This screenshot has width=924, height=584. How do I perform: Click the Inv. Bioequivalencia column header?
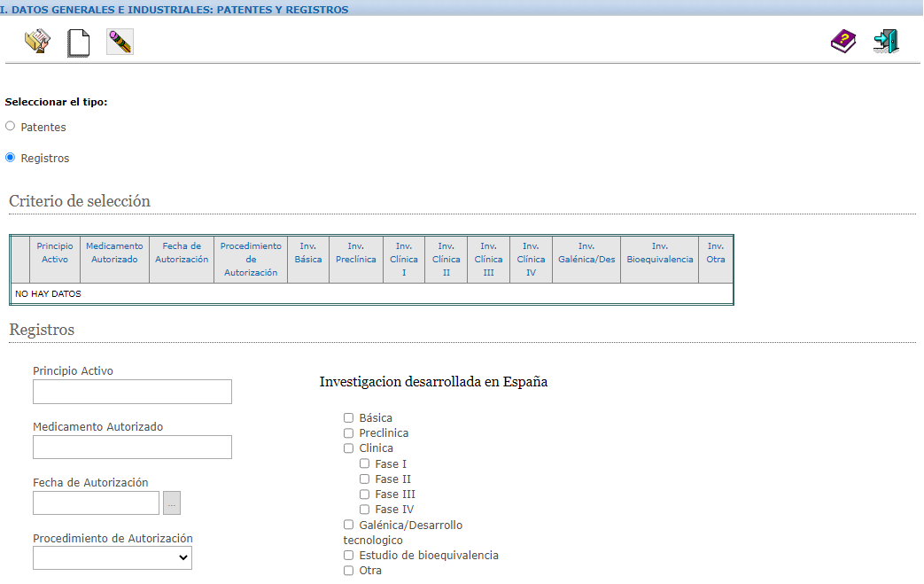tap(659, 253)
